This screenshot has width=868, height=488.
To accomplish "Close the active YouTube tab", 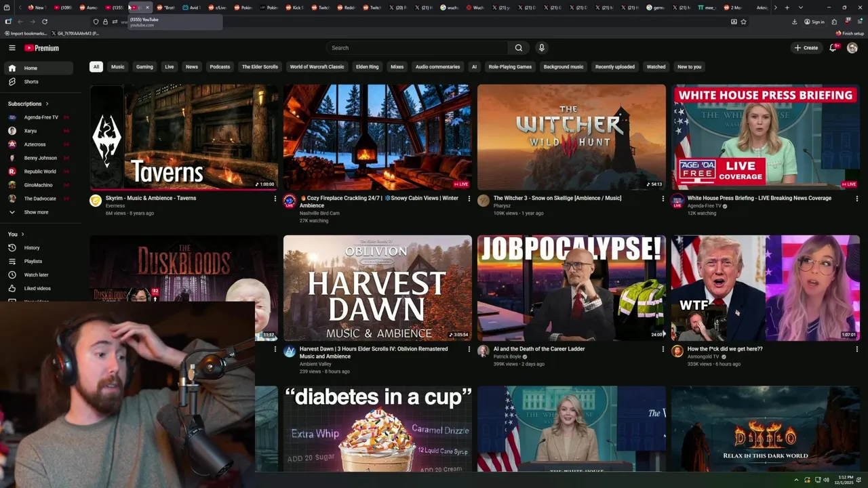I will point(147,7).
